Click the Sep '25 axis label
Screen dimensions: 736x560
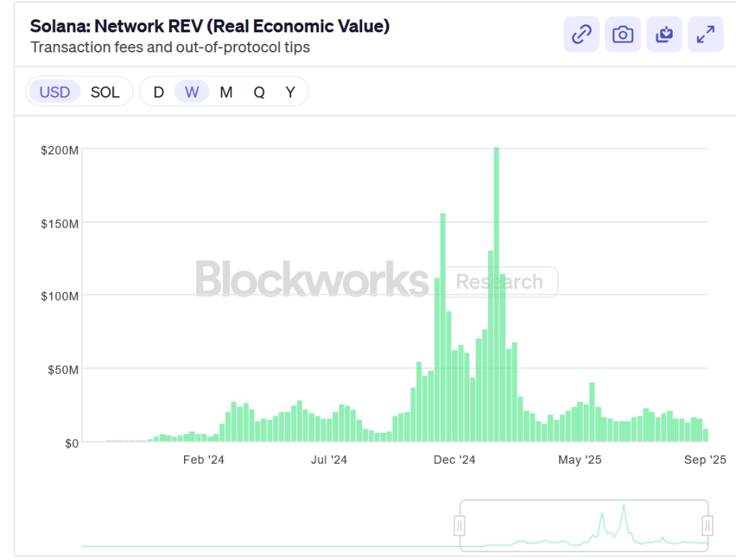click(x=705, y=459)
